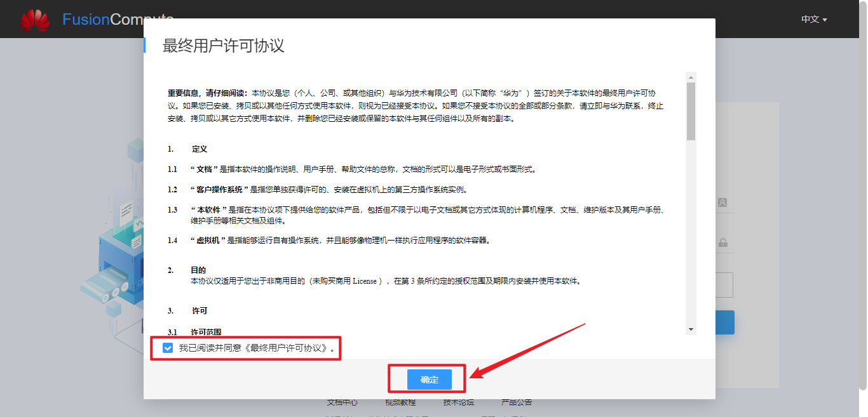Click the section heading 3. 许可
Image resolution: width=868 pixels, height=417 pixels.
(187, 311)
